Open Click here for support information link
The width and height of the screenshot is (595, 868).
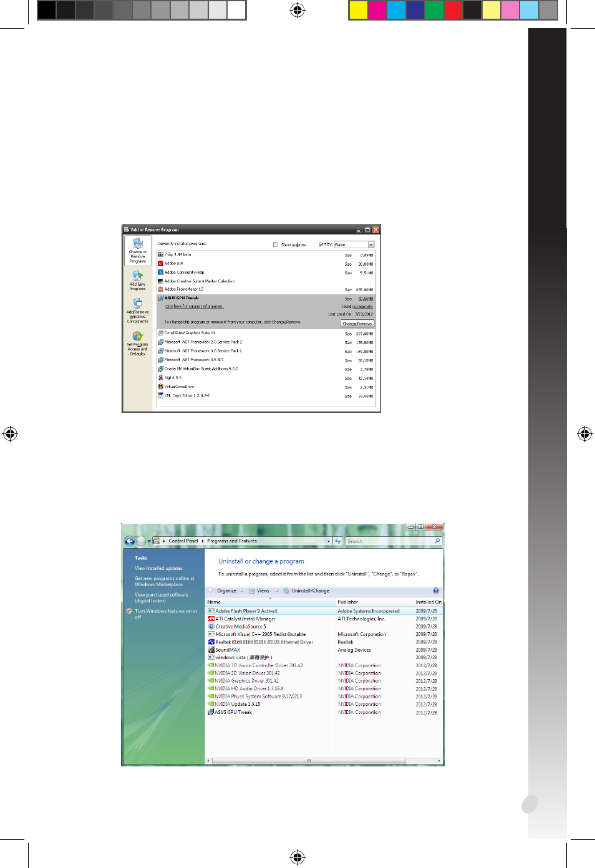194,306
